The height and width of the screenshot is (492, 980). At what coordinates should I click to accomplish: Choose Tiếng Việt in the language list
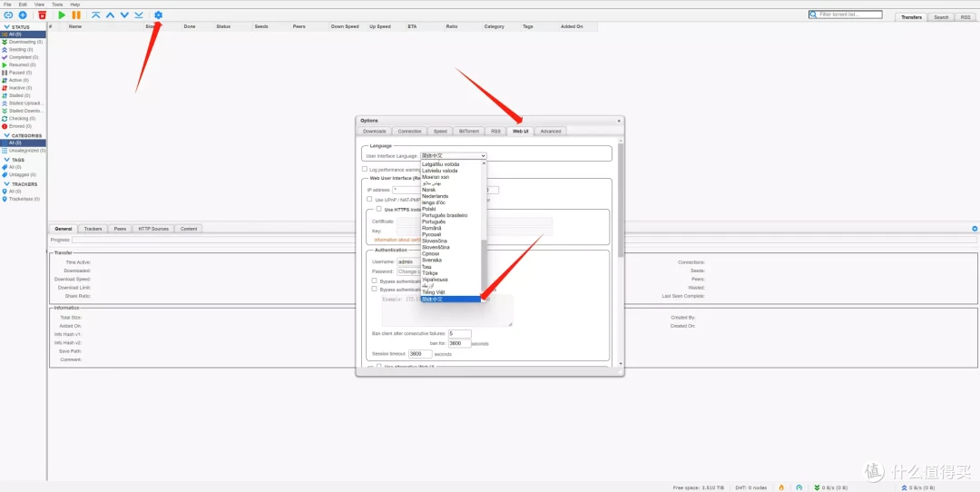(x=433, y=292)
